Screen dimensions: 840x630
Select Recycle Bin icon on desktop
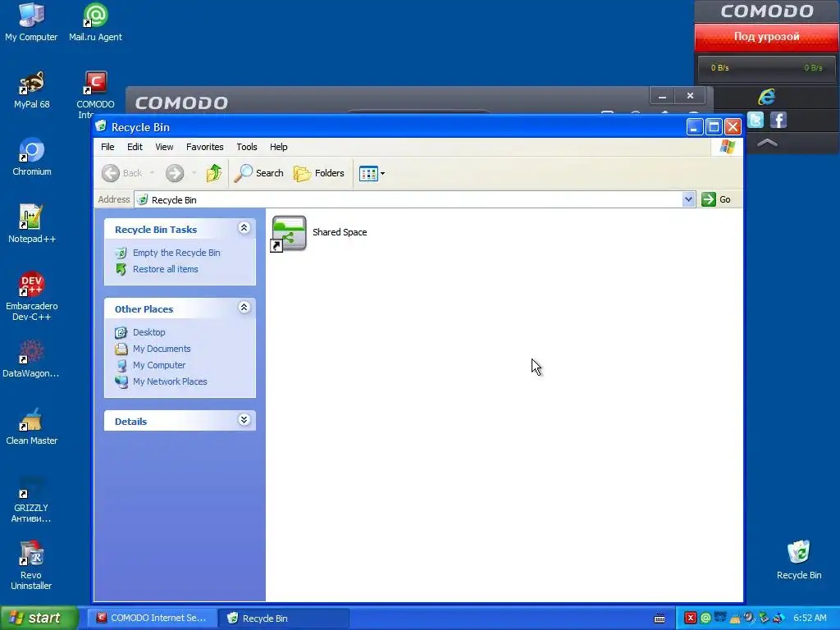pyautogui.click(x=799, y=559)
